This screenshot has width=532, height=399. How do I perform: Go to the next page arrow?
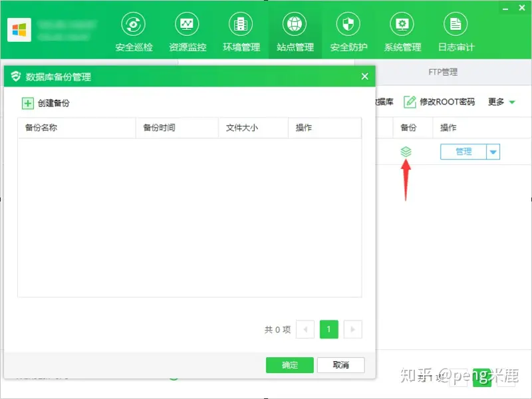(353, 329)
